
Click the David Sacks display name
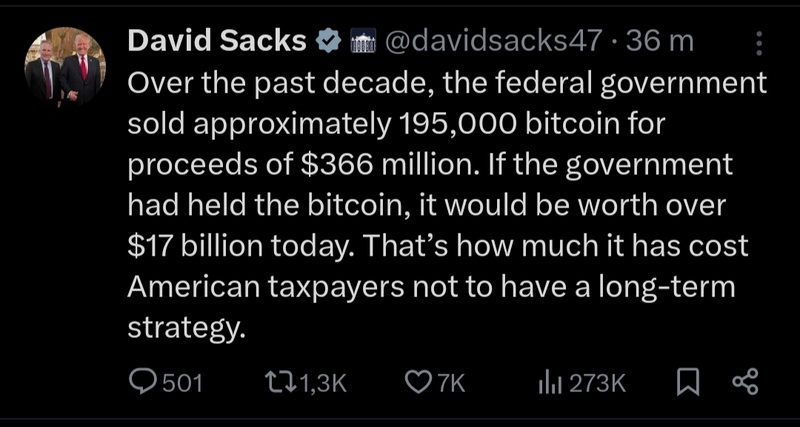[216, 41]
